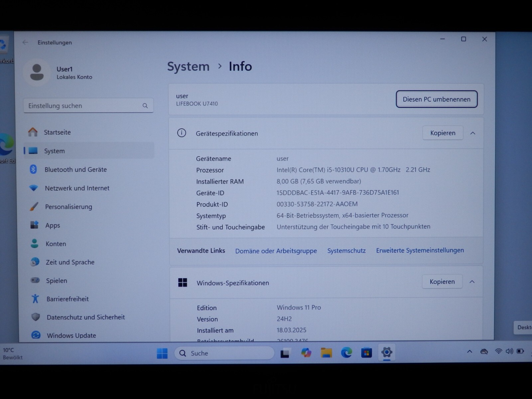Click the battery tray icon
The height and width of the screenshot is (399, 532).
point(520,351)
